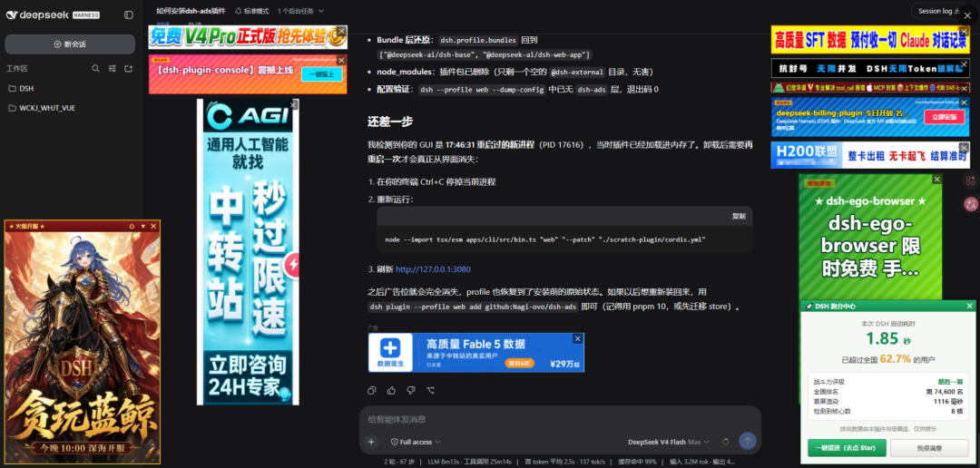Focus the 给智能体发消息 message input
980x468 pixels.
point(559,419)
